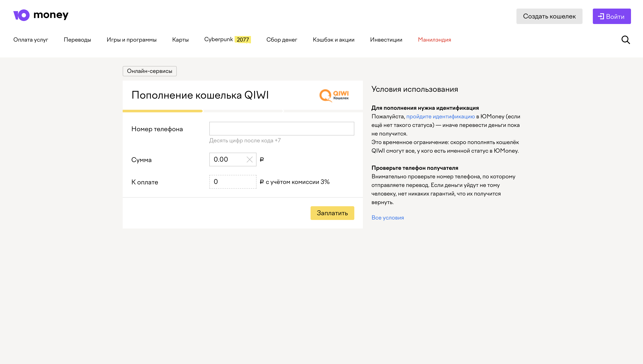Click Для пополнения нужна идентификация heading

point(425,108)
